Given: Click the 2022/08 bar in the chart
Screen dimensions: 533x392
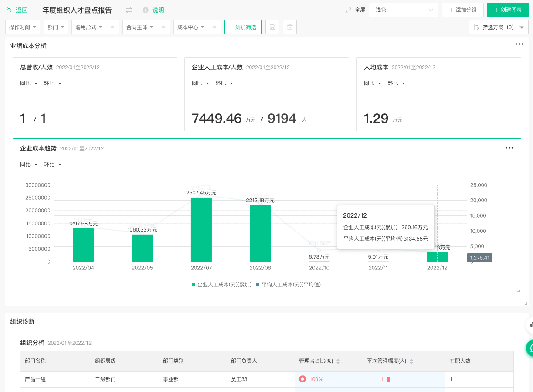Looking at the screenshot, I should click(x=260, y=233).
